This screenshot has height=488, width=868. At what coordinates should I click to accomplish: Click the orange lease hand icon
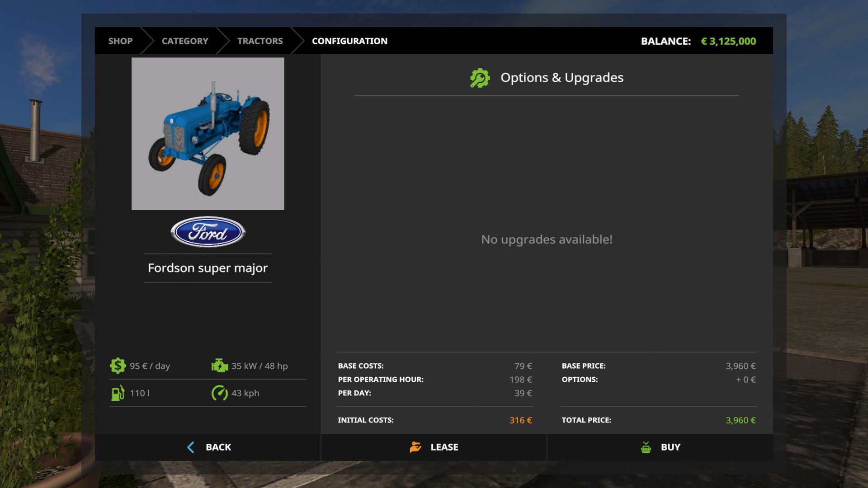point(415,447)
